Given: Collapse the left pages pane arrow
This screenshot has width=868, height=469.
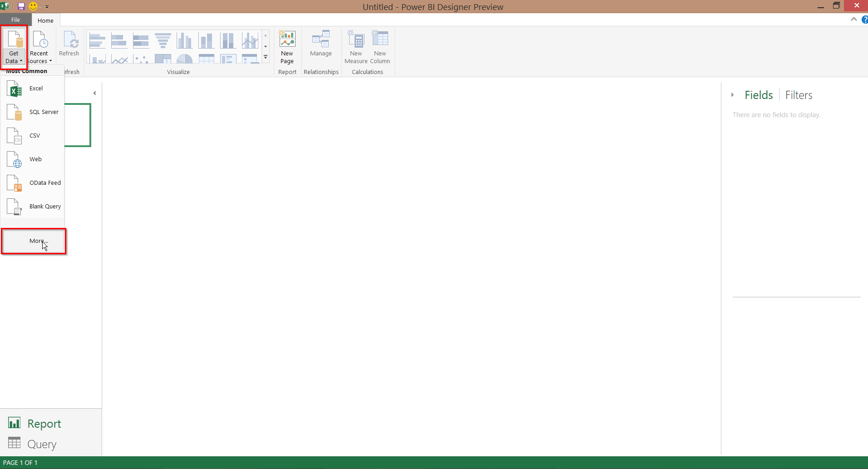Looking at the screenshot, I should tap(94, 93).
